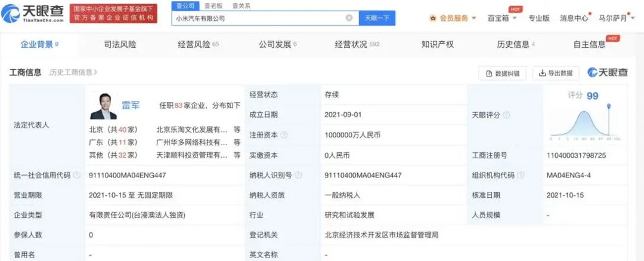644x261 pixels.
Task: Click the info icon next to 天眼评分
Action: coord(506,115)
